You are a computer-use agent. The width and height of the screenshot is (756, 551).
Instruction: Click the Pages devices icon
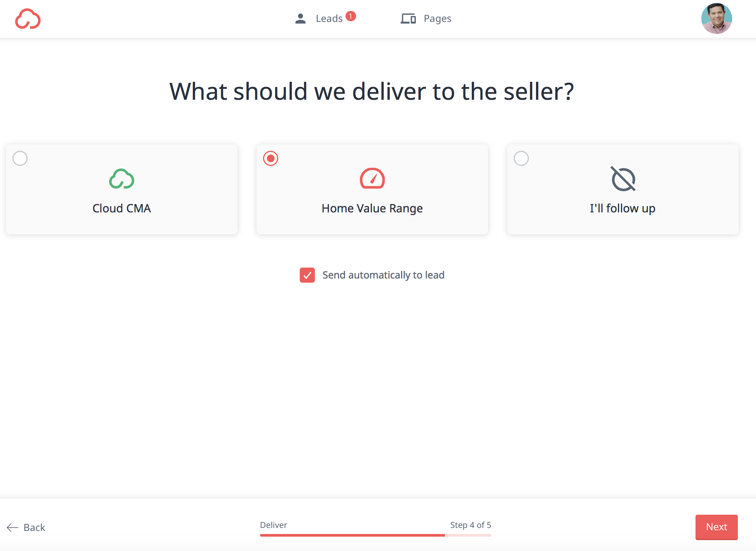(x=408, y=19)
